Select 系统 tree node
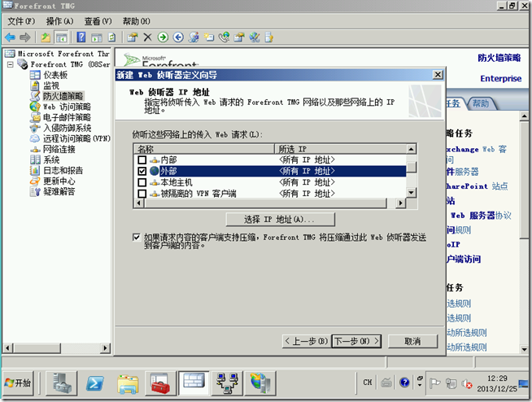The width and height of the screenshot is (532, 402). (x=45, y=159)
